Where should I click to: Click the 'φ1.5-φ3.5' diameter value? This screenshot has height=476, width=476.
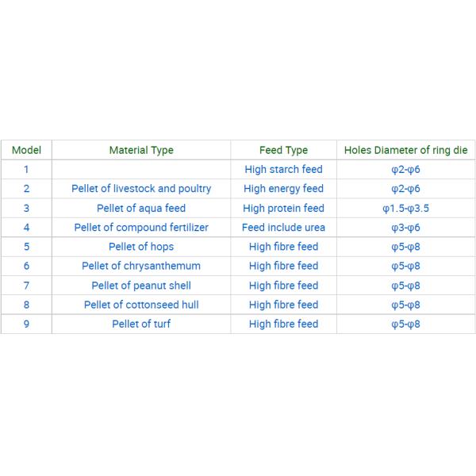(x=405, y=208)
